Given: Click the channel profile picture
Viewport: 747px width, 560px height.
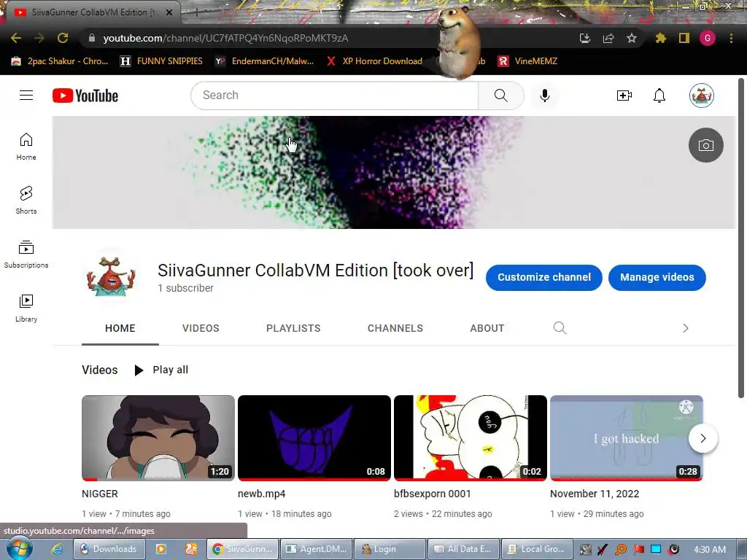Looking at the screenshot, I should pos(111,276).
